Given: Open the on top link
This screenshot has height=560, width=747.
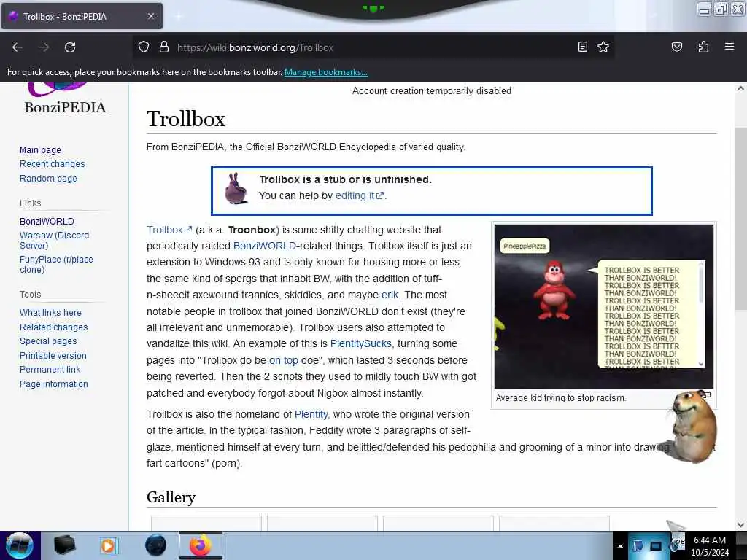Looking at the screenshot, I should [284, 360].
